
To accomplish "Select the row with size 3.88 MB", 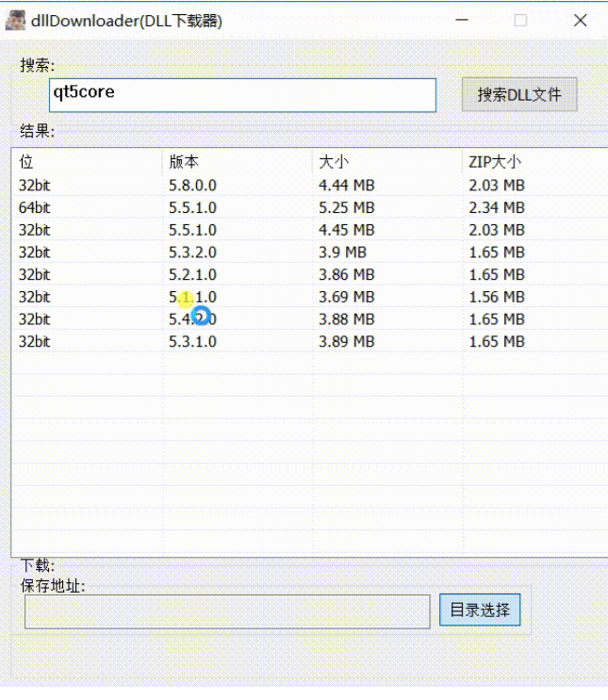I will (309, 319).
